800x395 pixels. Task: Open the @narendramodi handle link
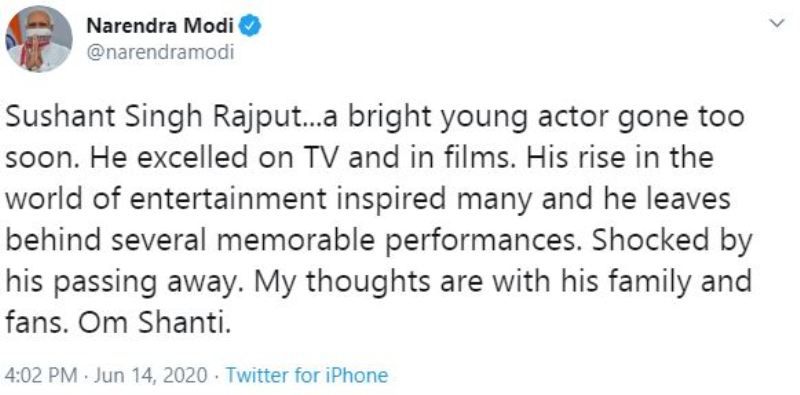pyautogui.click(x=161, y=53)
